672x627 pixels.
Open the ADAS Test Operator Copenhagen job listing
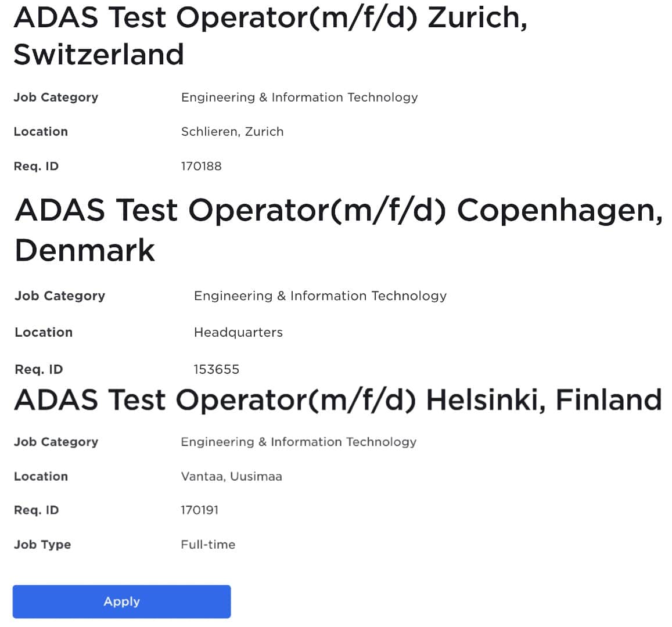tap(340, 229)
